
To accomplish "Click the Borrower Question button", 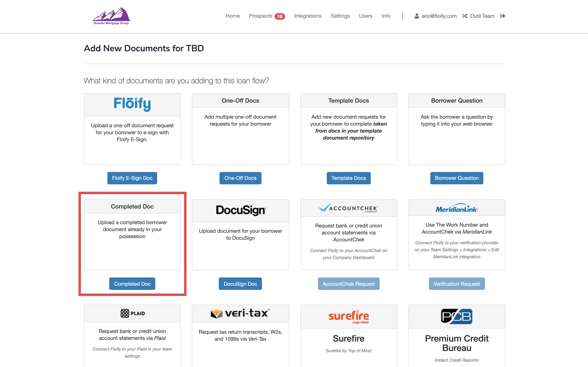I will (x=457, y=178).
